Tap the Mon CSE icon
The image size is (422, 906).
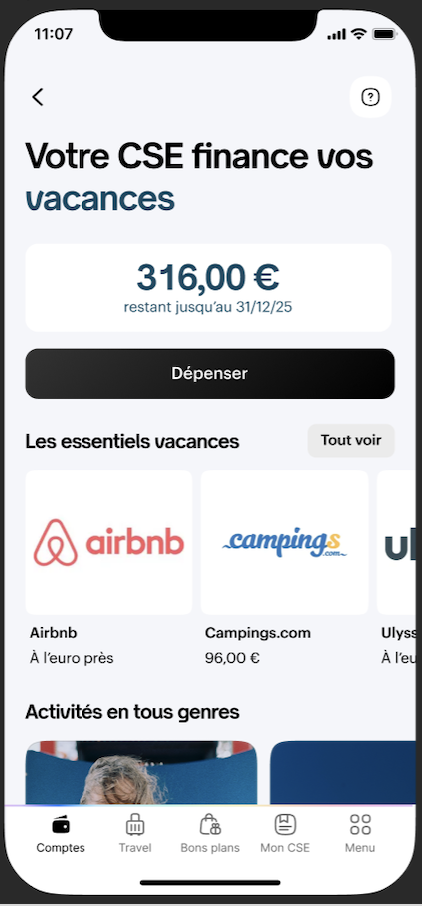tap(285, 825)
